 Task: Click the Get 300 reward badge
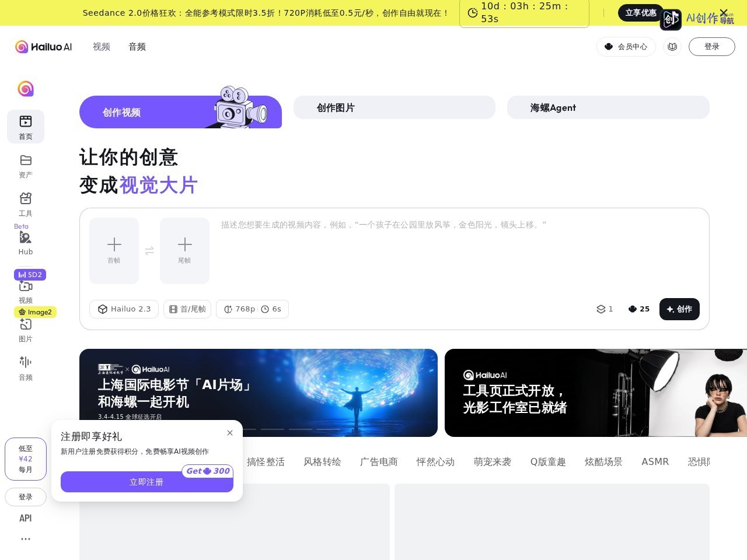point(208,471)
